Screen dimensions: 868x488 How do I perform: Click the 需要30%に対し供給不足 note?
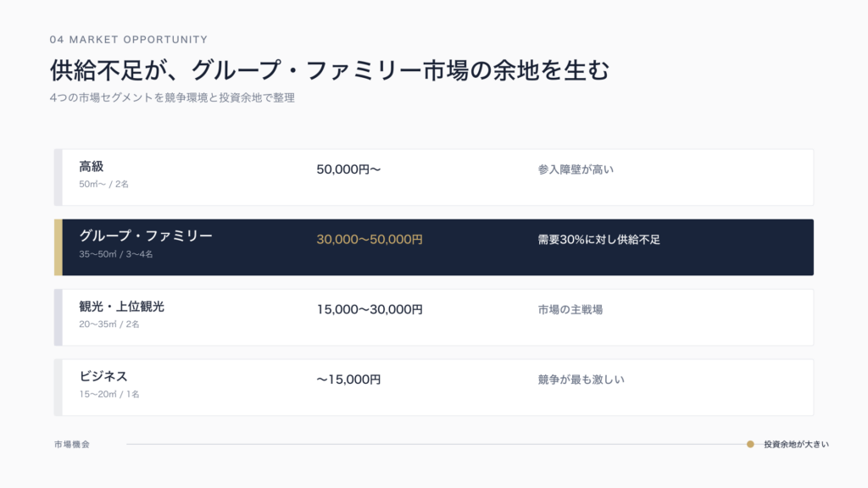click(599, 240)
